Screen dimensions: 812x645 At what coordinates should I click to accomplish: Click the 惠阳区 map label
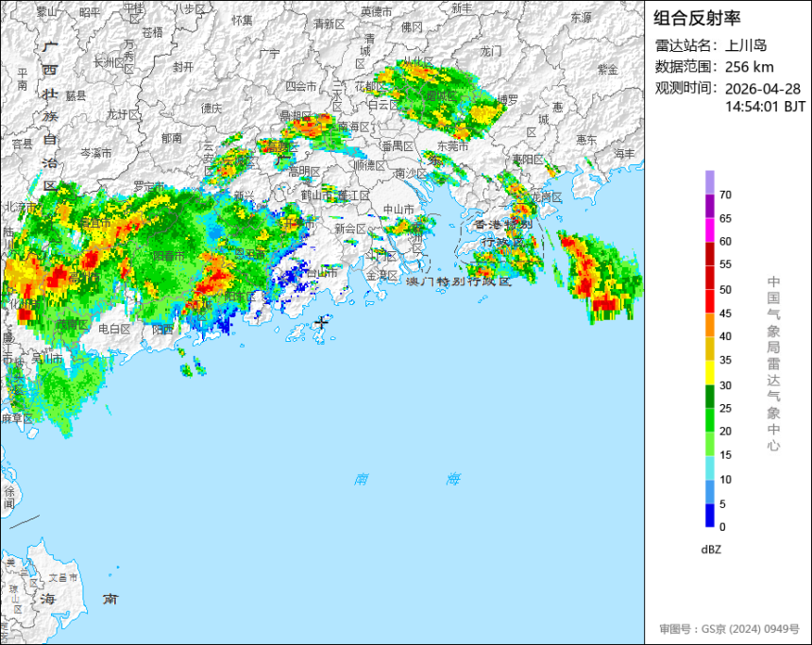[x=528, y=160]
